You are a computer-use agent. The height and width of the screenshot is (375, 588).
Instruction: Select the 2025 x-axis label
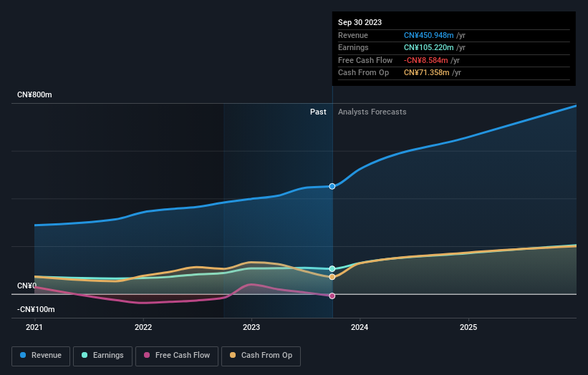468,327
